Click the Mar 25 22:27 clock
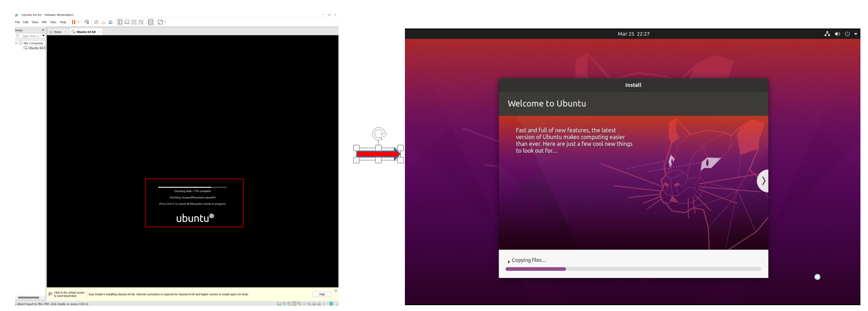868x311 pixels. [x=634, y=34]
